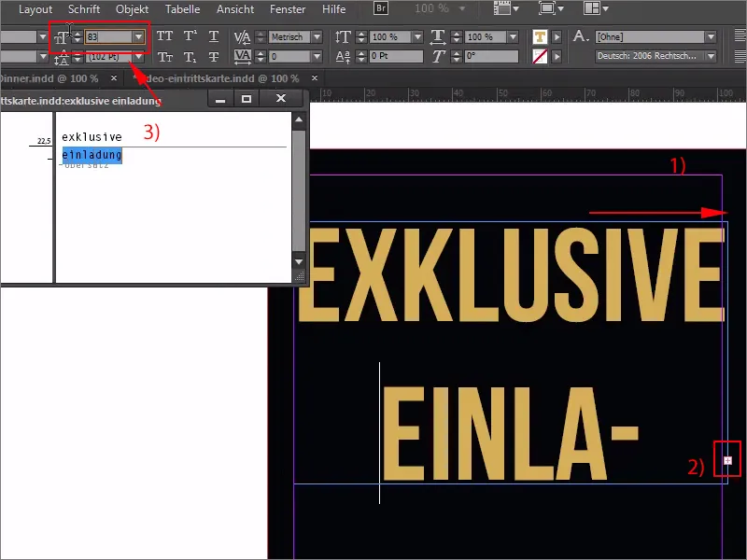Click the highlighted 'einladung' in story editor
747x560 pixels.
click(x=92, y=155)
